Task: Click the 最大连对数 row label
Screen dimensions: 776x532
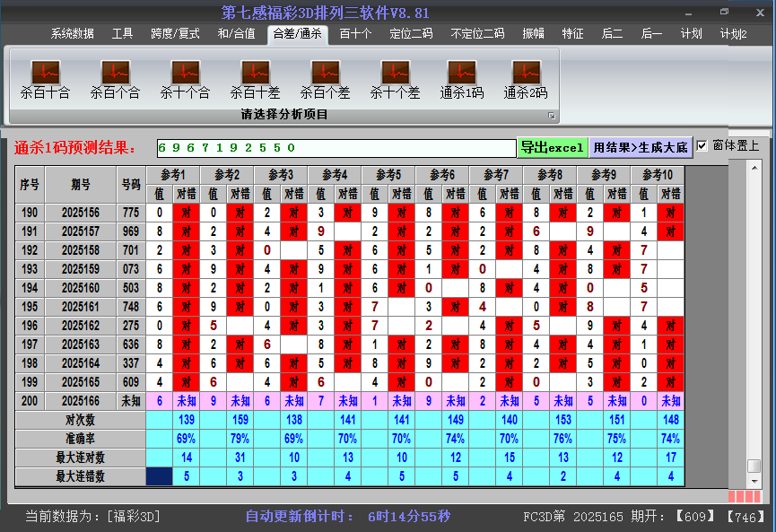Action: pos(80,458)
